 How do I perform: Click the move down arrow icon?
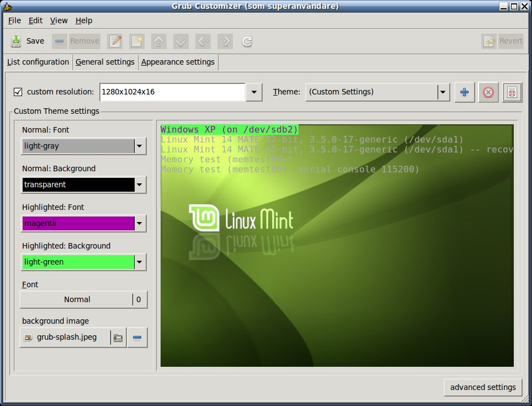pos(181,41)
